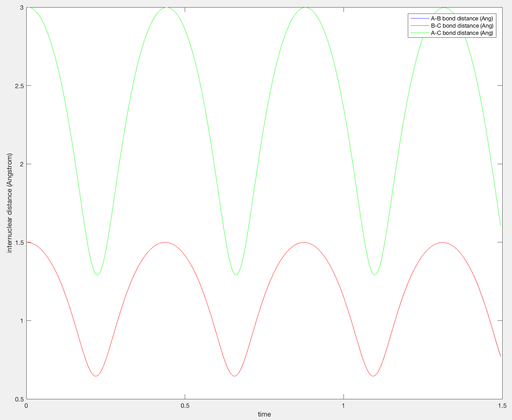This screenshot has height=420, width=512.
Task: Click the x-axis label "time"
Action: 264,414
